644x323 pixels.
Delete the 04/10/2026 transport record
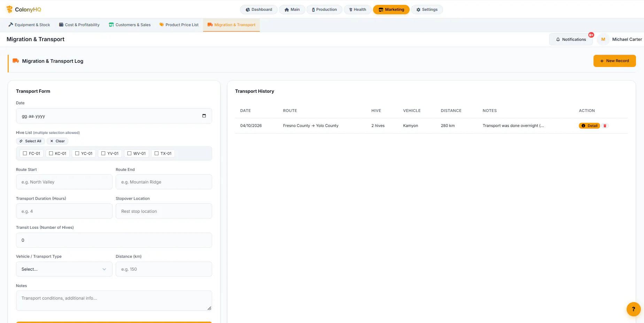click(605, 126)
